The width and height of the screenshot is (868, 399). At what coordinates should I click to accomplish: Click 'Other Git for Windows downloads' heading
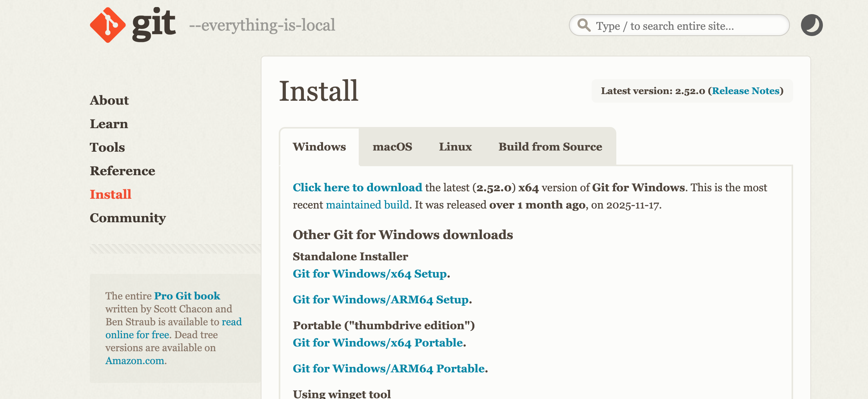(403, 234)
